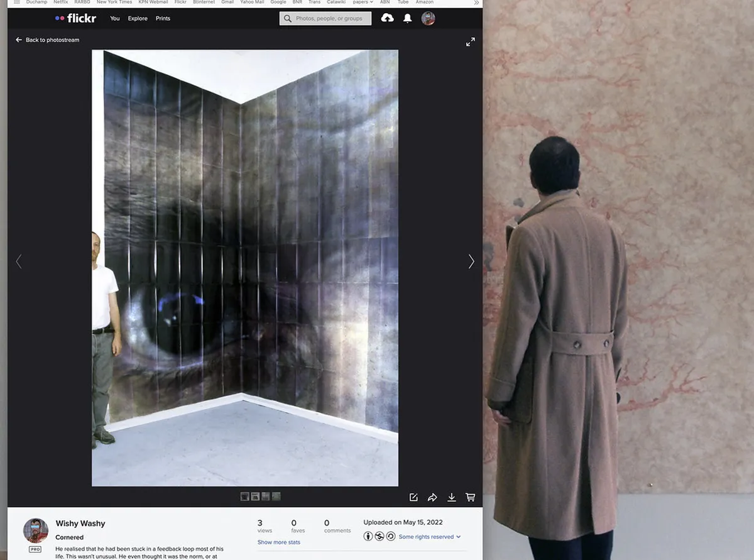Click the edit photo icon
The width and height of the screenshot is (754, 560).
413,497
